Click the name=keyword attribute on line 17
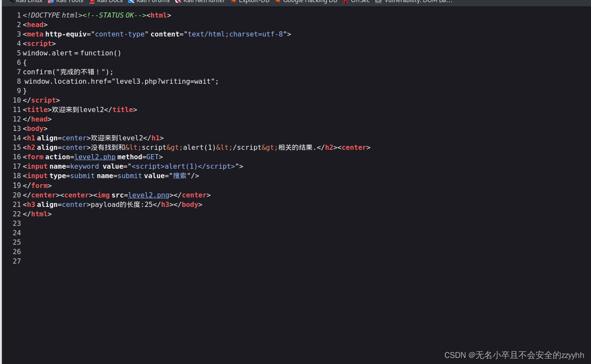591x364 pixels. click(x=74, y=167)
